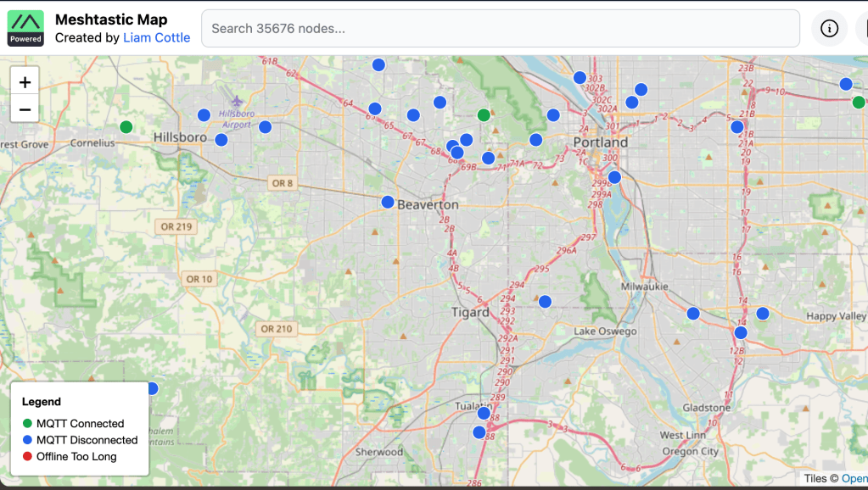The image size is (868, 490).
Task: Open the info circle icon
Action: pyautogui.click(x=829, y=29)
